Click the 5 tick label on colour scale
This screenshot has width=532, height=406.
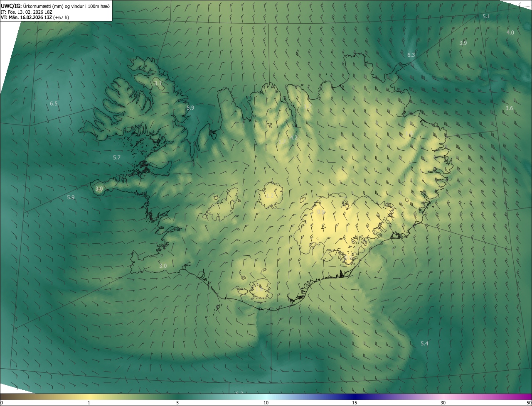click(x=177, y=403)
